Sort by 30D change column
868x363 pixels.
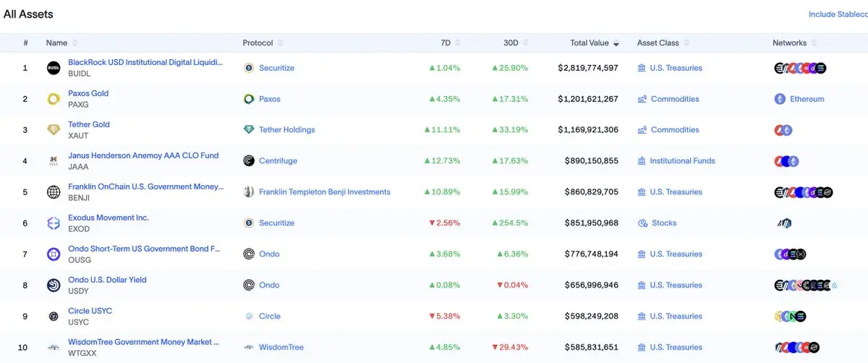tap(511, 43)
